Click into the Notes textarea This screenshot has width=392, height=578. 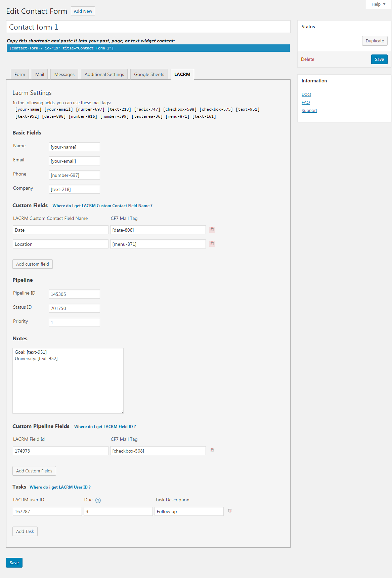(x=68, y=381)
